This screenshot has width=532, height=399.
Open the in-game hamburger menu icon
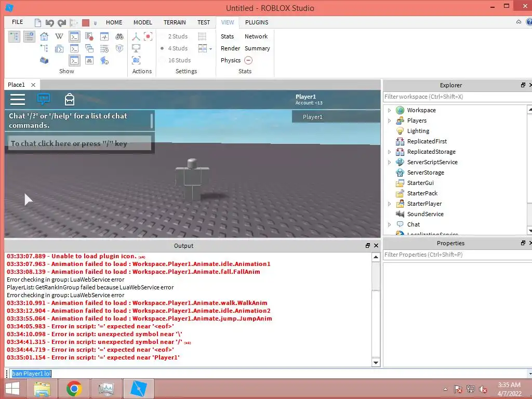(18, 99)
